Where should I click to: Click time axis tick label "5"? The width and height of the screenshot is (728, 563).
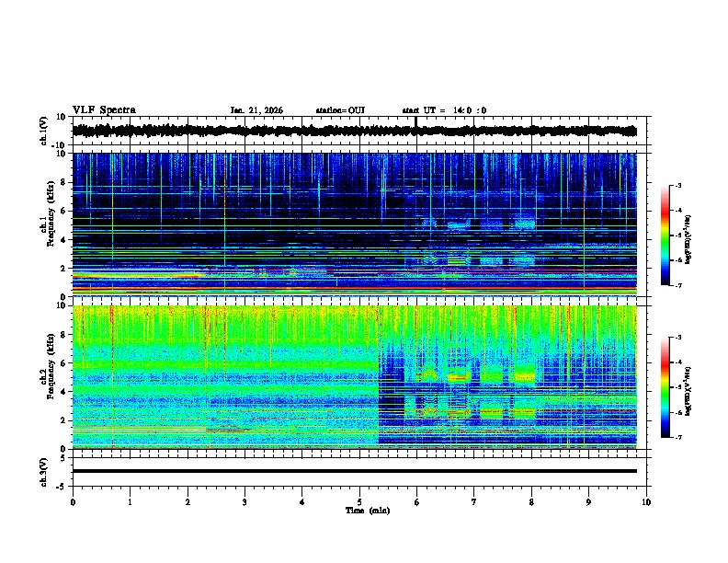[359, 502]
